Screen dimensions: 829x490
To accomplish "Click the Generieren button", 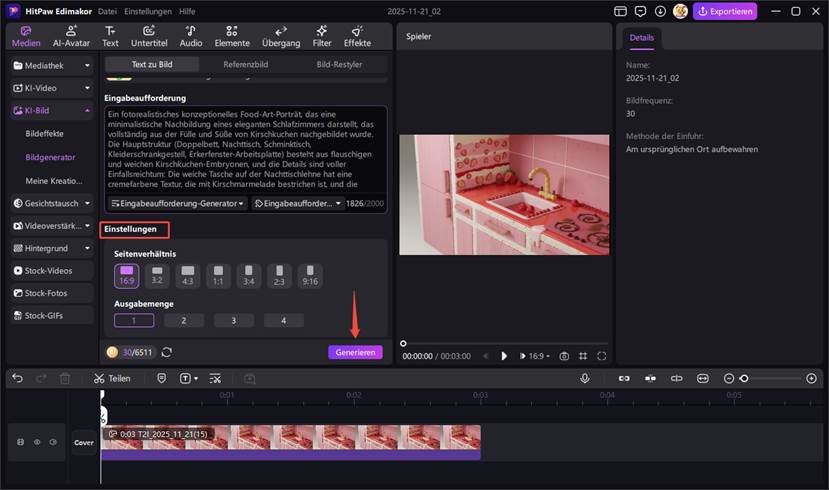I will coord(354,352).
